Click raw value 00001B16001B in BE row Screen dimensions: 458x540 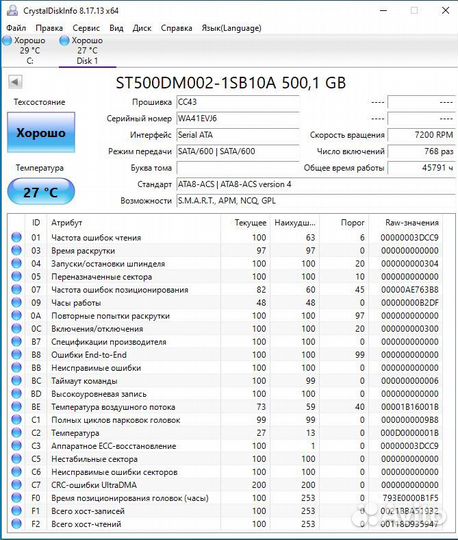410,407
